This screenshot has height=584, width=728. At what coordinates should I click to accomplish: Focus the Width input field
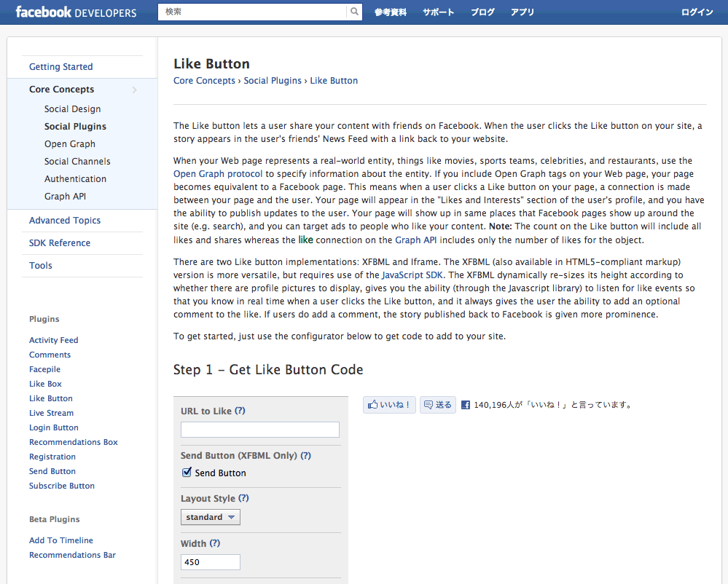pyautogui.click(x=211, y=562)
